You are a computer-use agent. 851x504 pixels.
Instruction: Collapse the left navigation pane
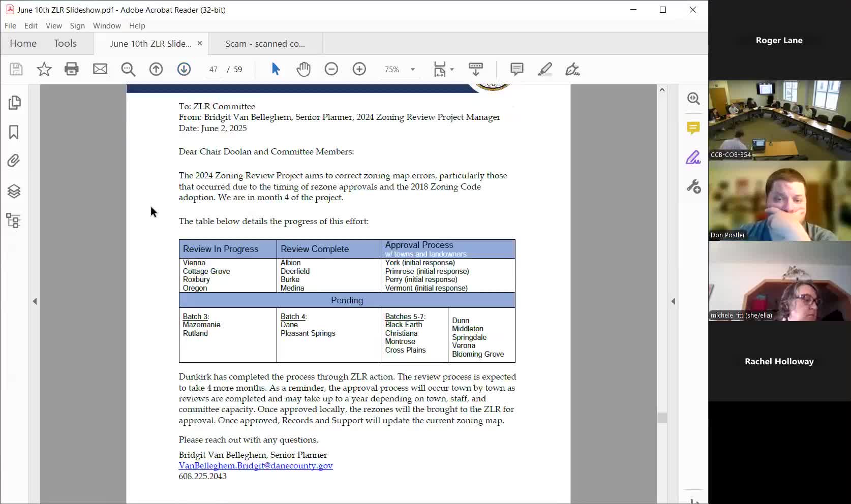[35, 301]
